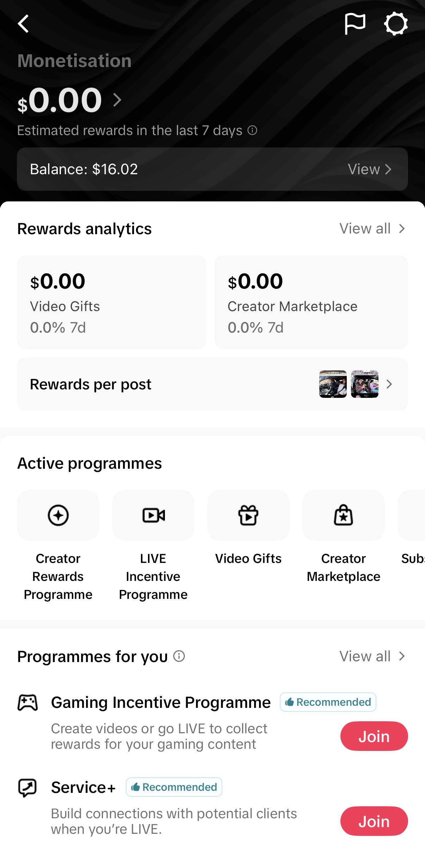425x868 pixels.
Task: View all Programmes for you
Action: click(372, 656)
